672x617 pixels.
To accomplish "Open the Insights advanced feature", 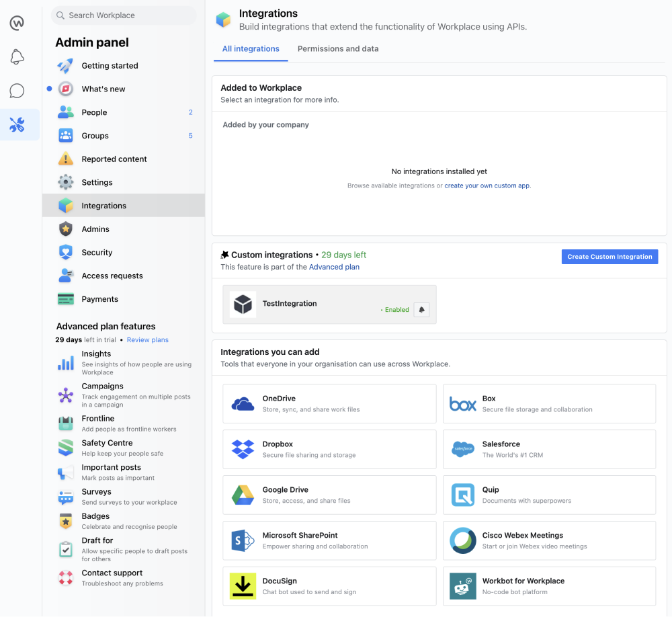I will click(x=97, y=354).
